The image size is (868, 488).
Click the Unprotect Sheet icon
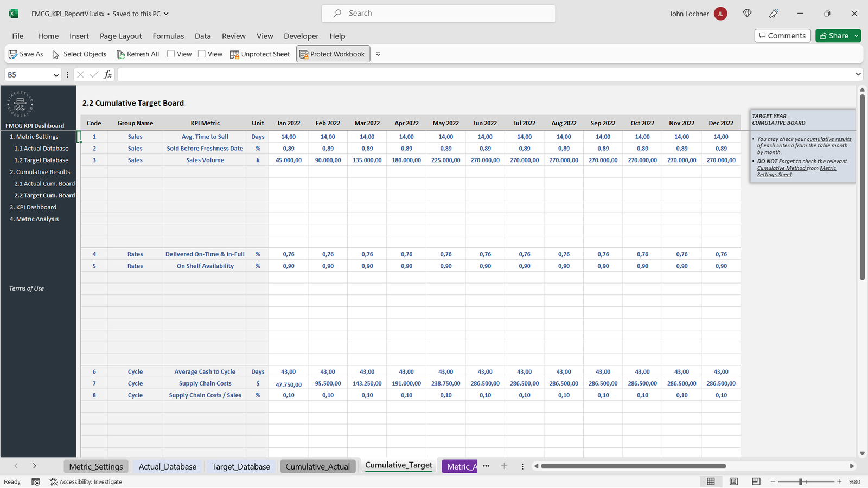tap(234, 54)
